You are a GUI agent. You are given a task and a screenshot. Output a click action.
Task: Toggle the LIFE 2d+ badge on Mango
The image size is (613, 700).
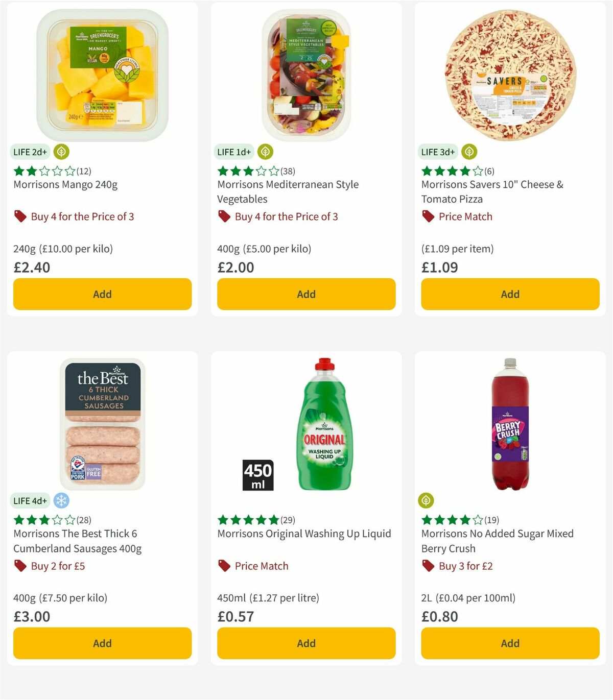click(x=30, y=152)
